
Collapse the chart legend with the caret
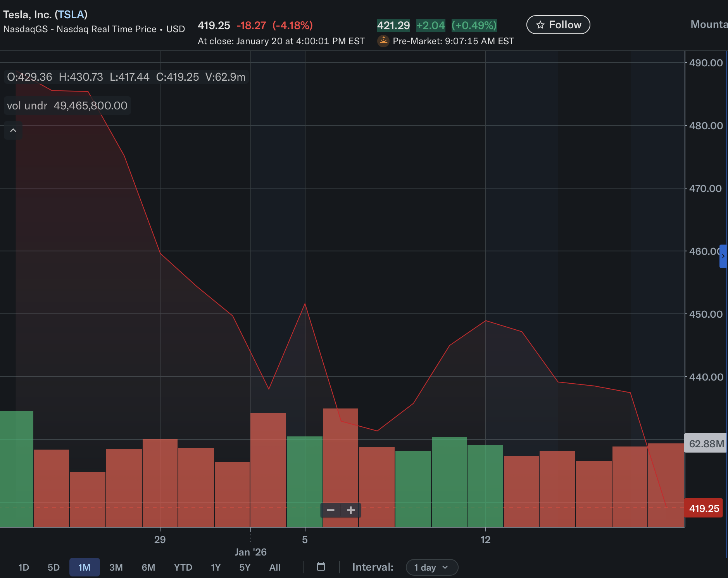pos(13,130)
